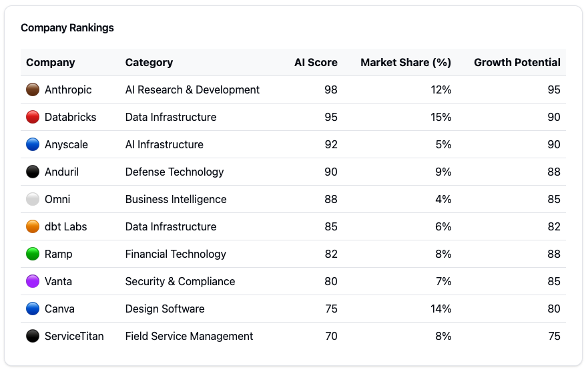Click the blue Canva logo circle
Viewport: 588px width, 370px height.
33,309
